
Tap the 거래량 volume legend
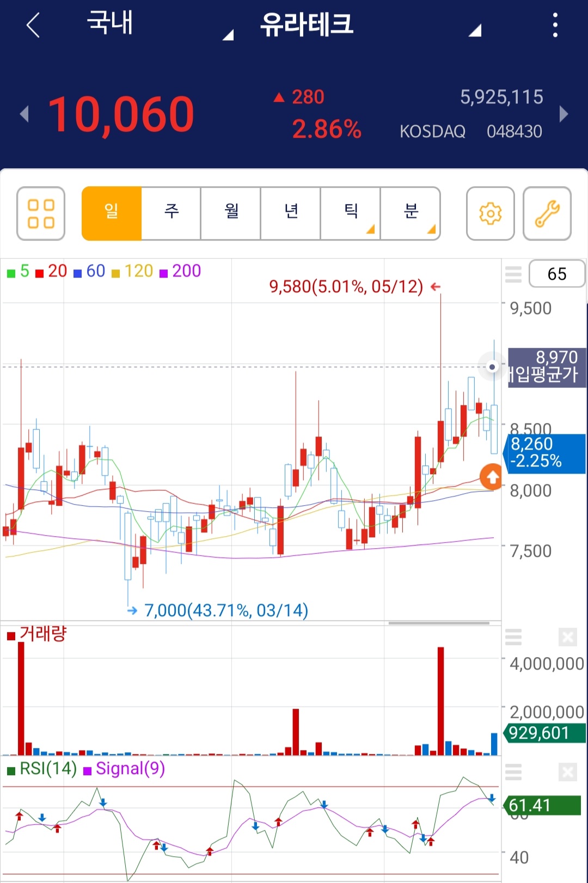coord(36,634)
